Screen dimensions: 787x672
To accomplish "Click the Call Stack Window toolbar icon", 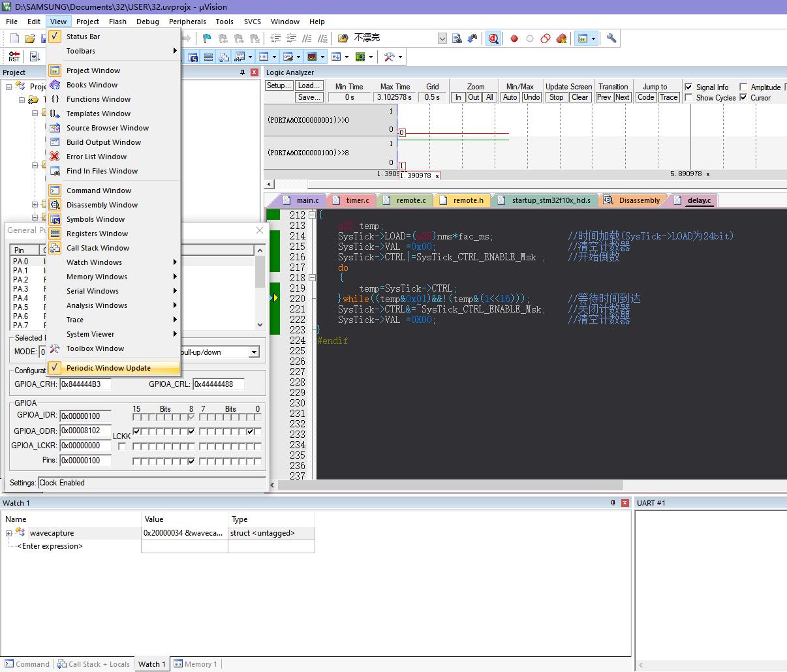I will pyautogui.click(x=224, y=57).
